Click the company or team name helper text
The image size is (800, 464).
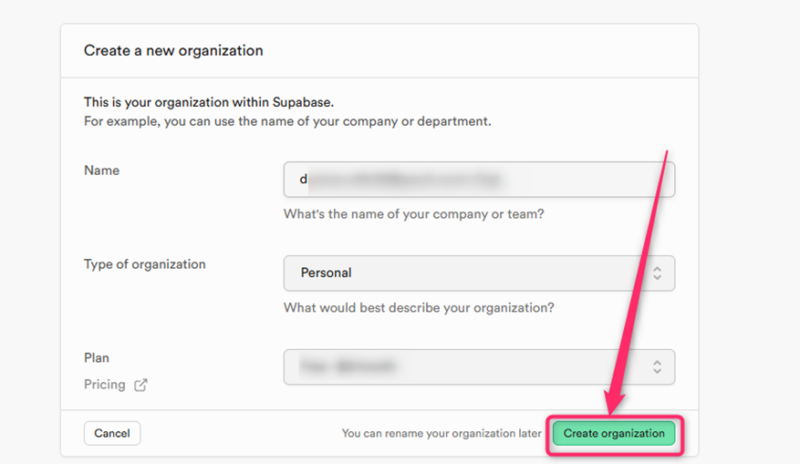pos(414,214)
